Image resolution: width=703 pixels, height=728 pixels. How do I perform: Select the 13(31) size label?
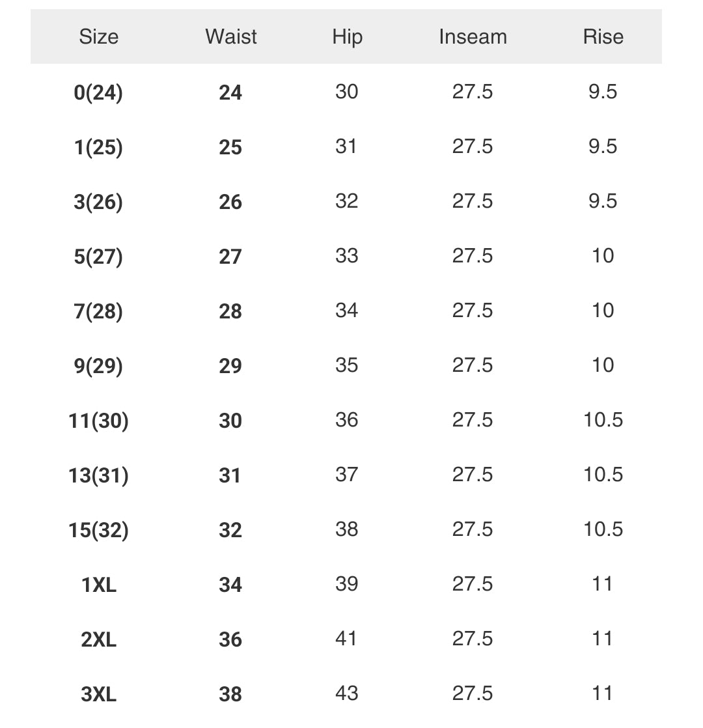pos(98,475)
